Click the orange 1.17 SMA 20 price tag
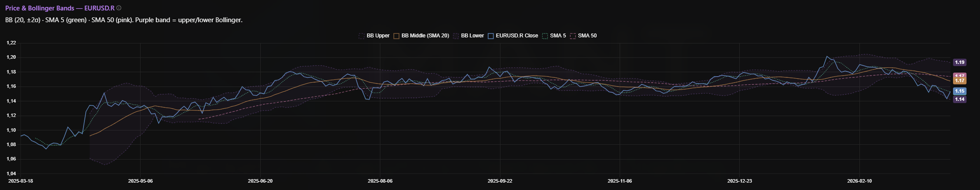The height and width of the screenshot is (190, 980). coord(959,81)
